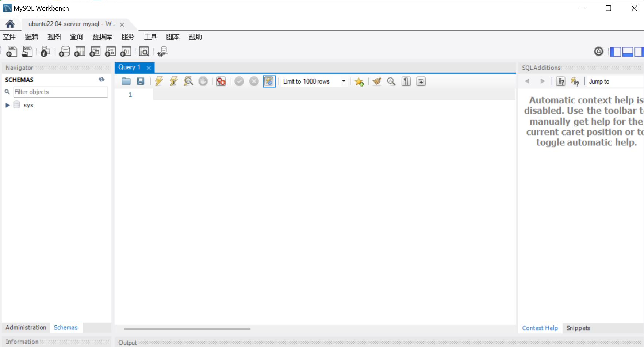644x347 pixels.
Task: Expand the sys schema node
Action: [7, 105]
